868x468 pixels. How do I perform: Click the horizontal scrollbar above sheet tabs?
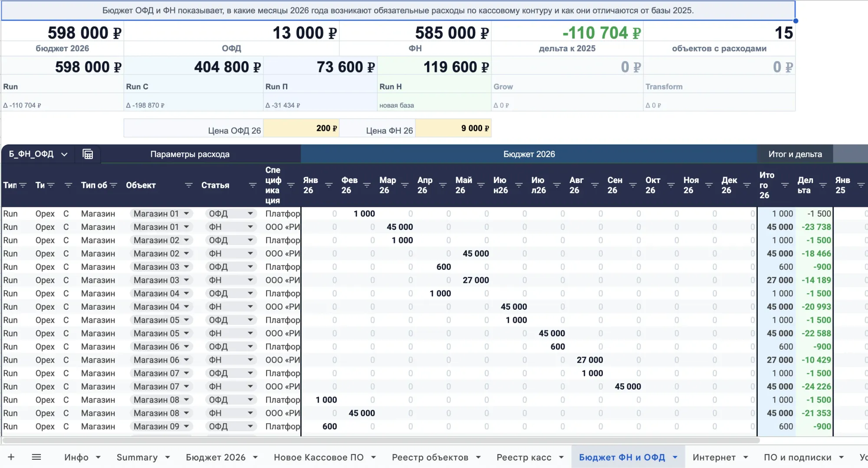click(x=381, y=440)
